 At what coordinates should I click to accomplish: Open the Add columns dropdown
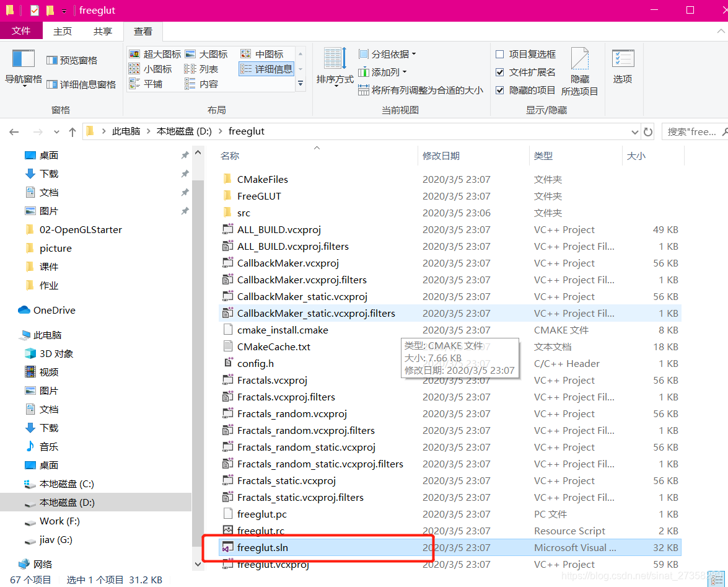point(382,73)
